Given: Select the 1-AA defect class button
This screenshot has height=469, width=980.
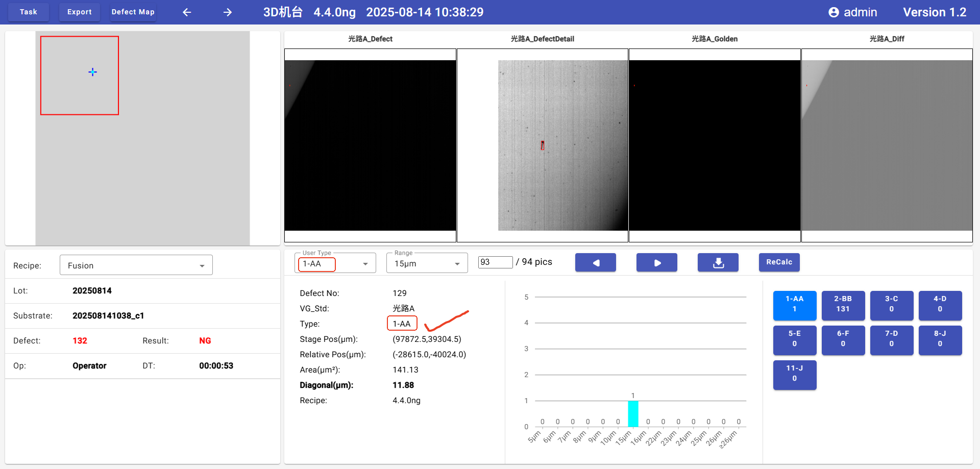Looking at the screenshot, I should click(x=794, y=305).
